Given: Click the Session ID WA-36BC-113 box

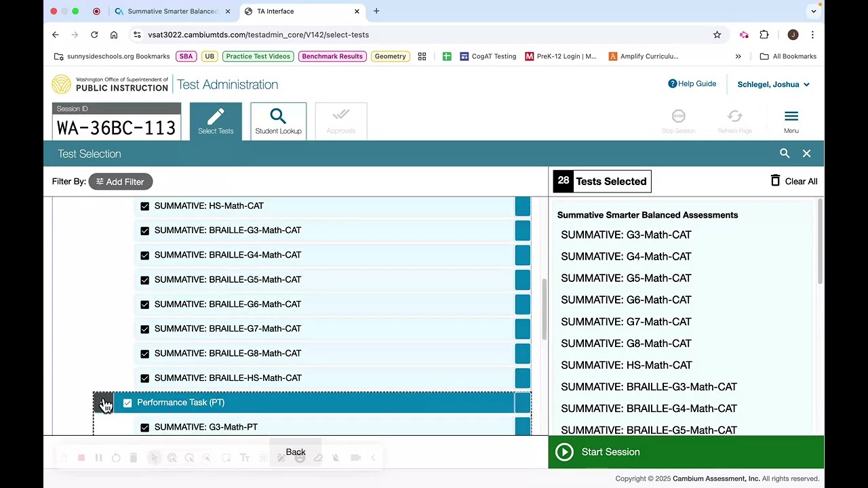Looking at the screenshot, I should point(117,121).
